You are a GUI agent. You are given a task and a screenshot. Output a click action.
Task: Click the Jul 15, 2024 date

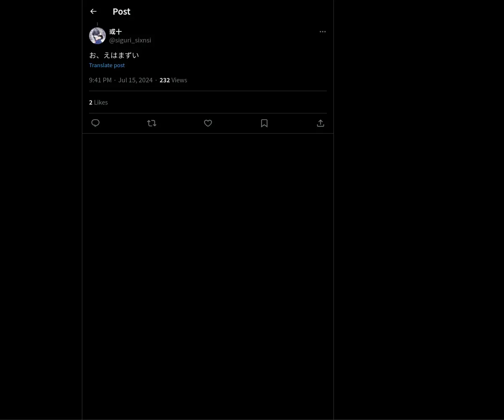[135, 80]
